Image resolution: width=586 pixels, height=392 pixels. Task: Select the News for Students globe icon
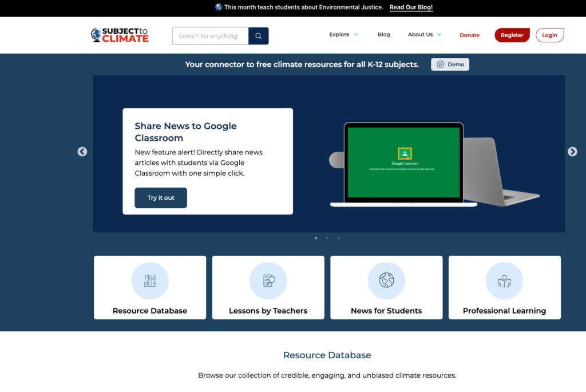386,281
